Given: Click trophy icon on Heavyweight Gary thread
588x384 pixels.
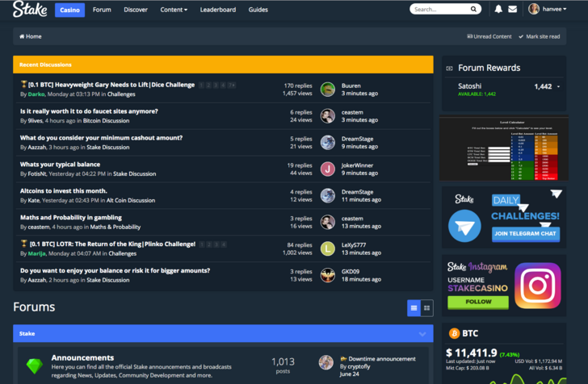Looking at the screenshot, I should (23, 84).
